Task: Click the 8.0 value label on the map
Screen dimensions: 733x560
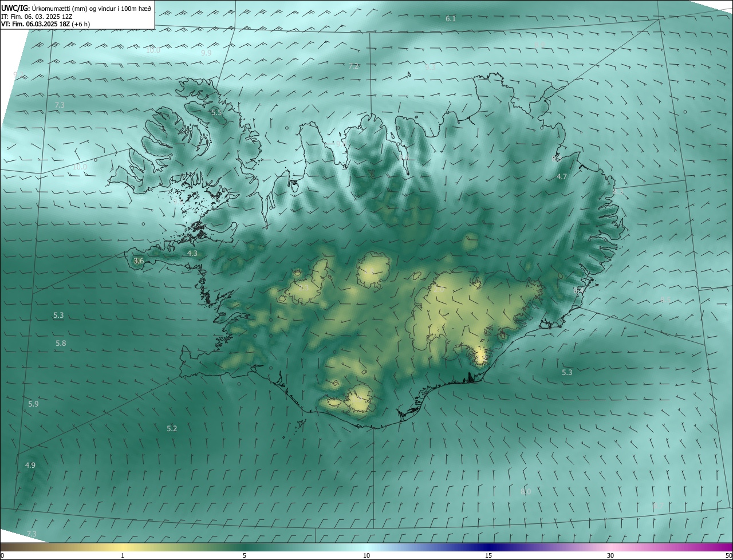Action: 526,492
